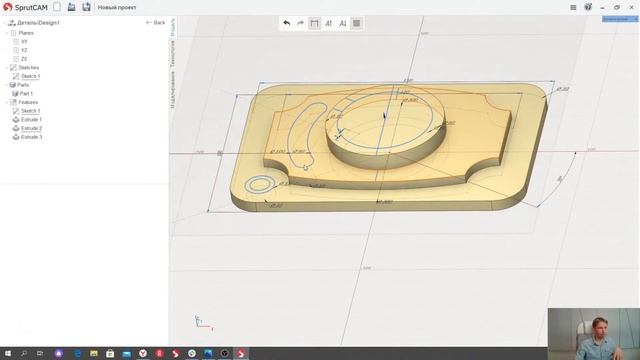Open the Windows Start menu
Image resolution: width=640 pixels, height=360 pixels.
point(7,353)
